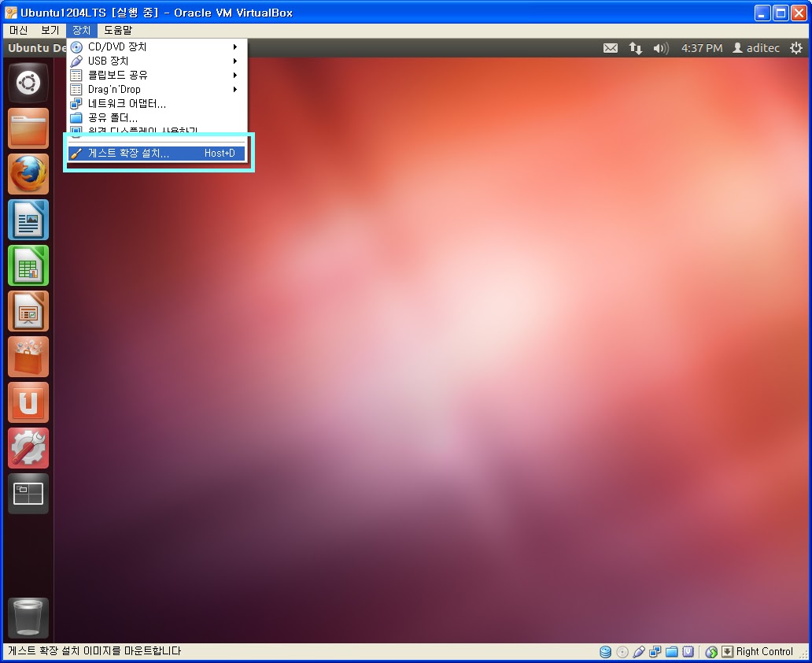Image resolution: width=812 pixels, height=663 pixels.
Task: Open network adapter status icon in status bar
Action: pyautogui.click(x=655, y=651)
